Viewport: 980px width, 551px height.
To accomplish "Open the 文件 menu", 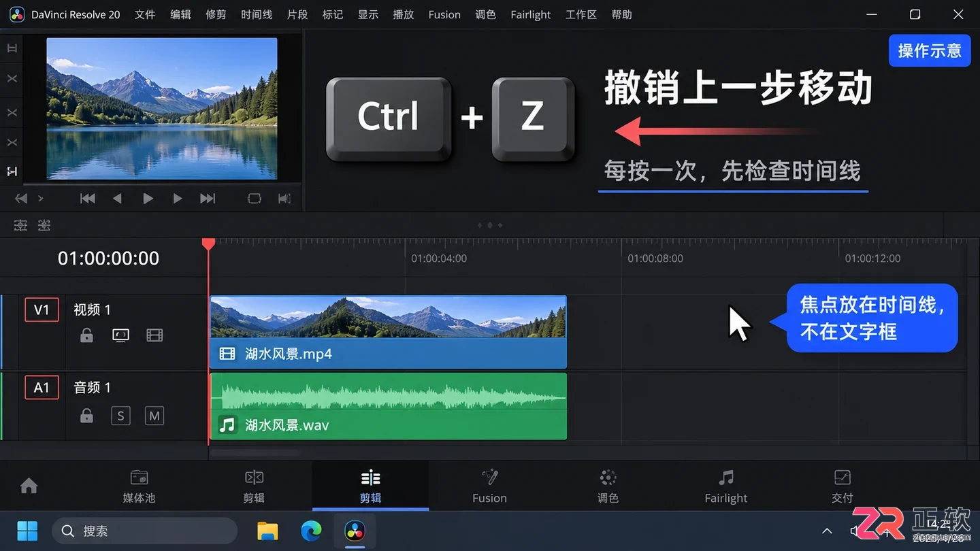I will (145, 14).
